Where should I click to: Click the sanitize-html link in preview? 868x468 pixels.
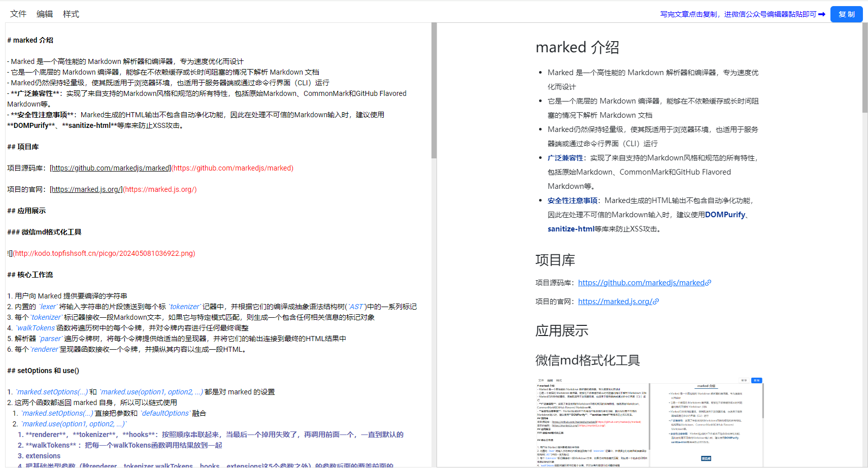point(571,228)
